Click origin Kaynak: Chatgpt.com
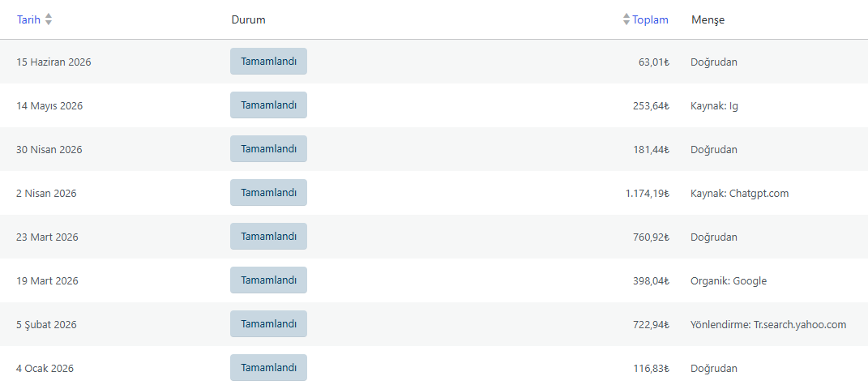 [740, 194]
